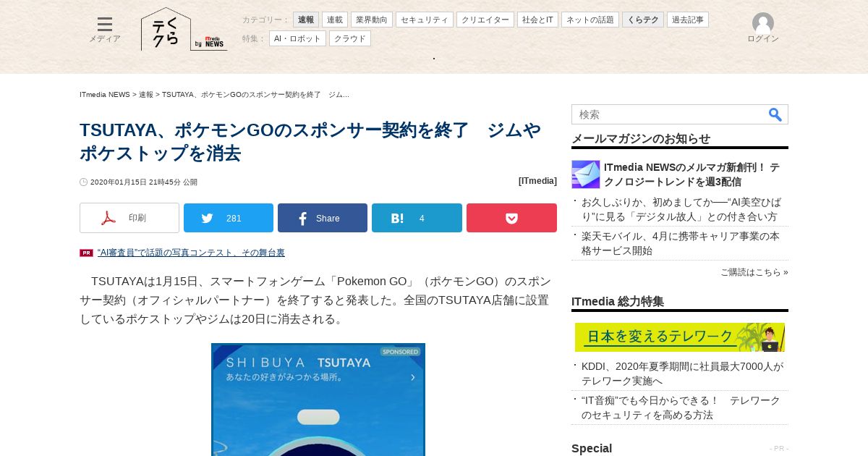Open the 楽天モバイル carrier service article

681,243
